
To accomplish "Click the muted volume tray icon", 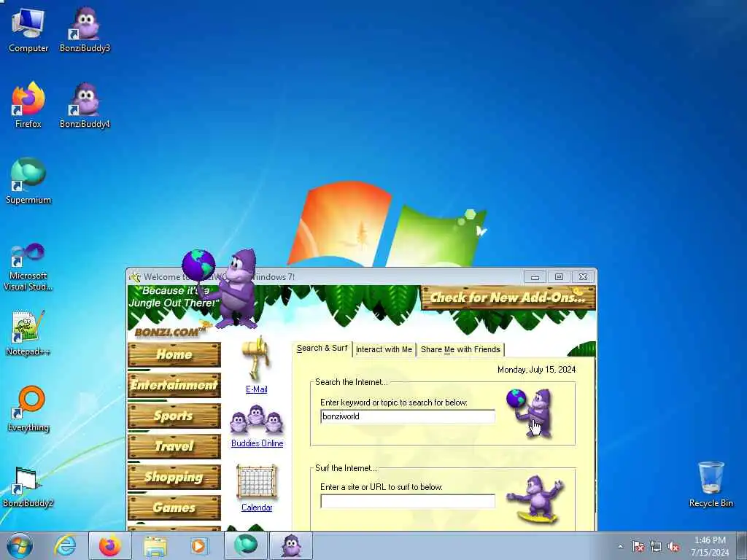I will pyautogui.click(x=673, y=547).
